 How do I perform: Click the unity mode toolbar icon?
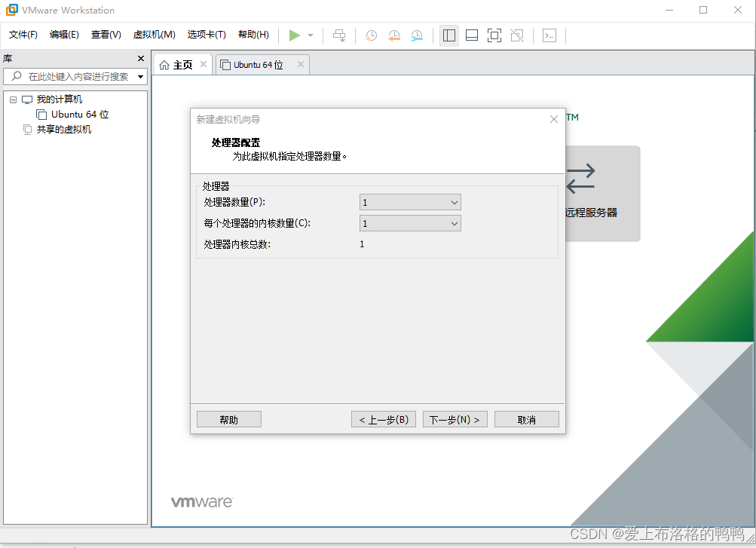coord(517,35)
